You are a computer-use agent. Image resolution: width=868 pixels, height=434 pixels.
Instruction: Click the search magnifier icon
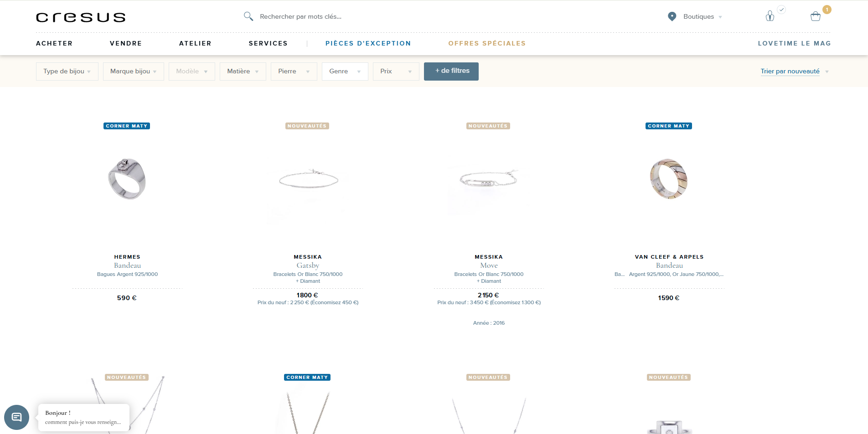point(248,16)
